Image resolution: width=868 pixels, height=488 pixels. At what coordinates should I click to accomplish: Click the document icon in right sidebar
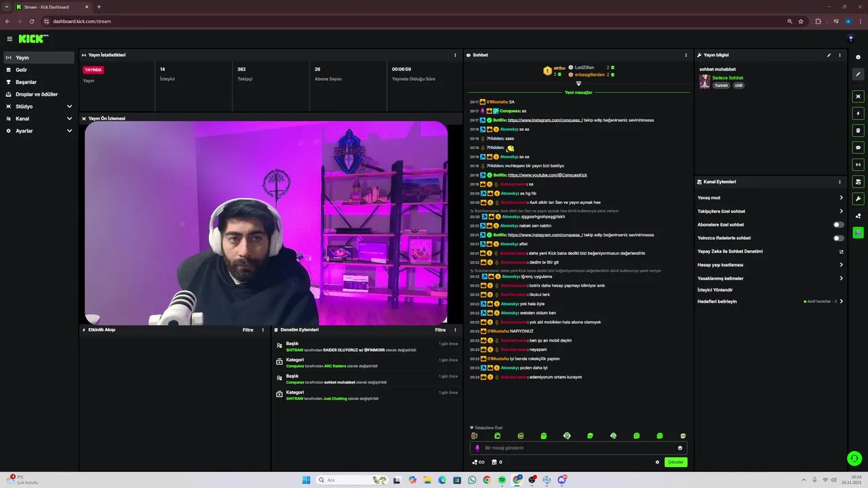coord(858,130)
